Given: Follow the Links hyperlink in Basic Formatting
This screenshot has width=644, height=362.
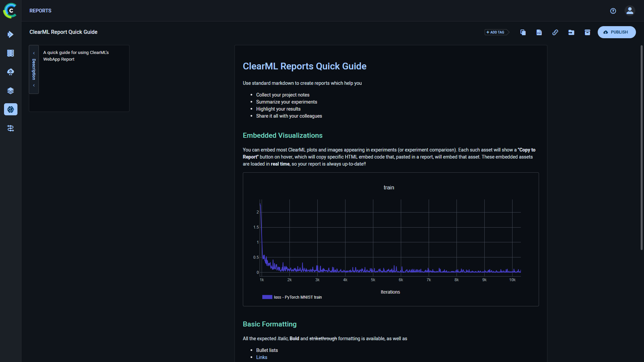Looking at the screenshot, I should click(262, 357).
